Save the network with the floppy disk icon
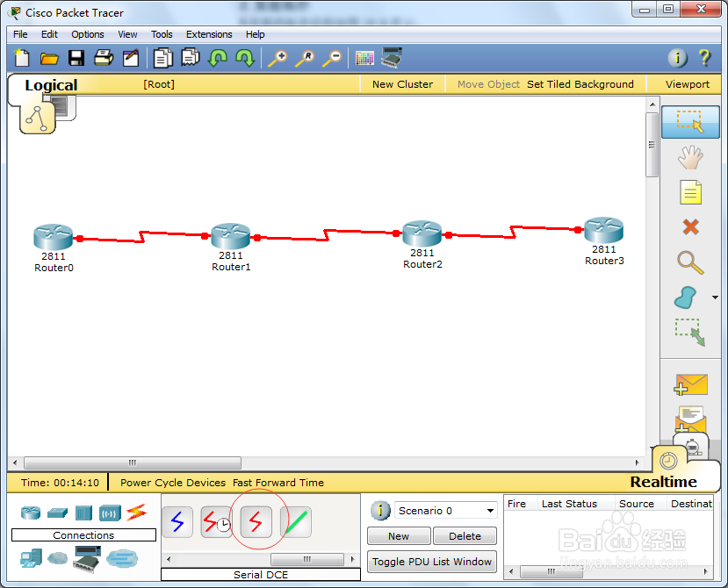The width and height of the screenshot is (728, 588). pos(76,58)
